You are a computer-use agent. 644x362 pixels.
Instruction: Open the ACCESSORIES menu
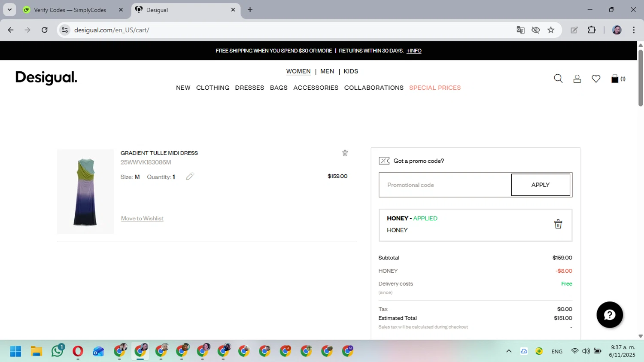pyautogui.click(x=316, y=88)
